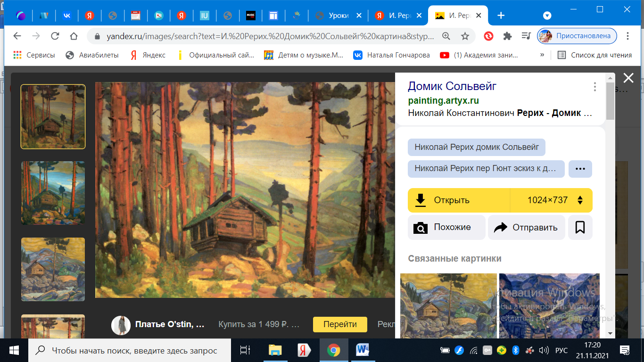The height and width of the screenshot is (362, 644).
Task: Click the Windows taskbar search box
Action: tap(130, 350)
